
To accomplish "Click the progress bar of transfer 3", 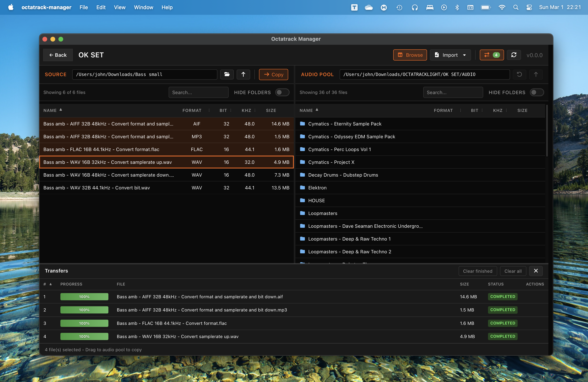I will click(x=84, y=323).
